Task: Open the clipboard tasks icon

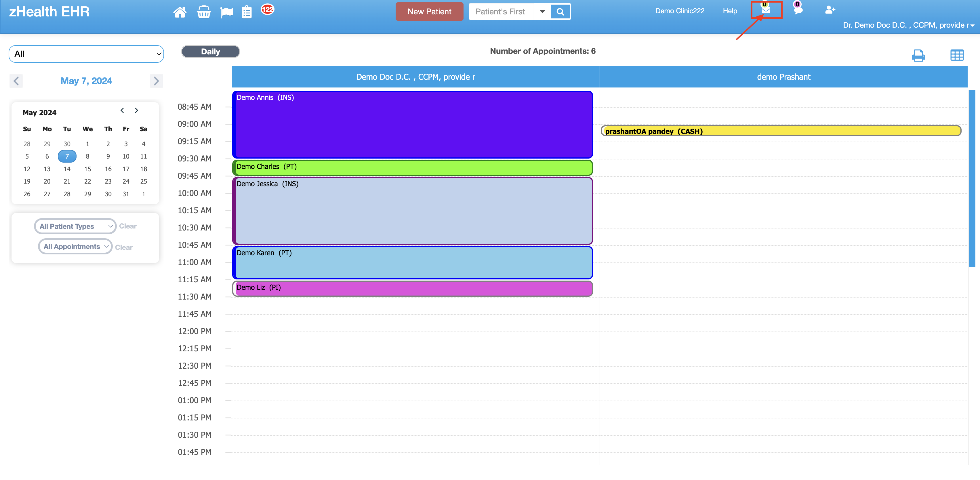Action: tap(247, 12)
